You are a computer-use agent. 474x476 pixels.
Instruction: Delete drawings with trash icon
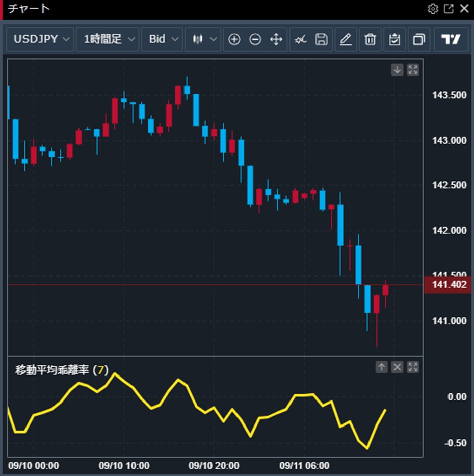(x=371, y=39)
